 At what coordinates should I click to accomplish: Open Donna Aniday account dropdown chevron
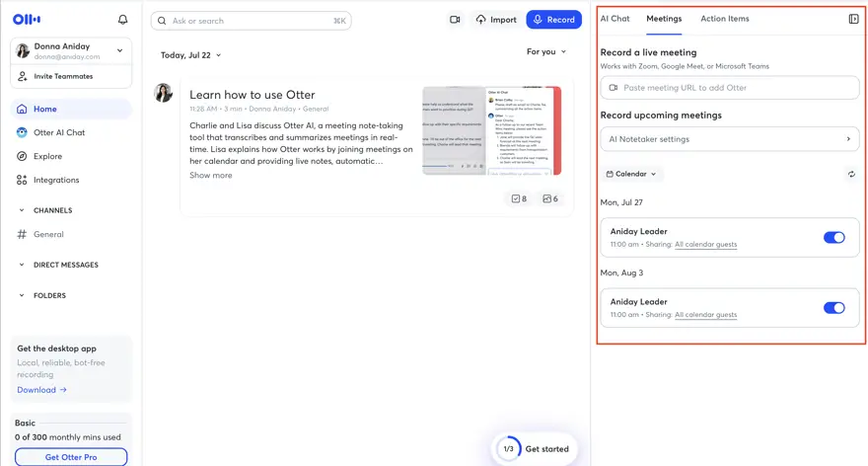119,50
